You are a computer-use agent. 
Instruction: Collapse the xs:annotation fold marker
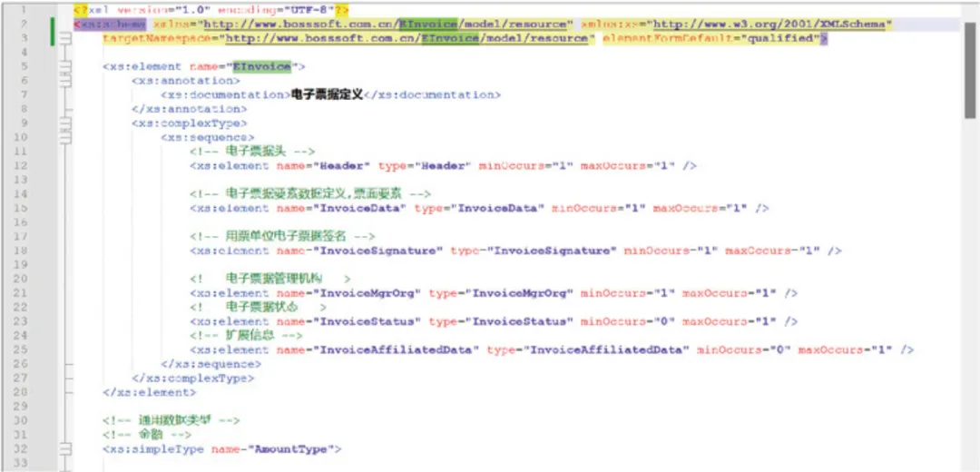click(65, 81)
